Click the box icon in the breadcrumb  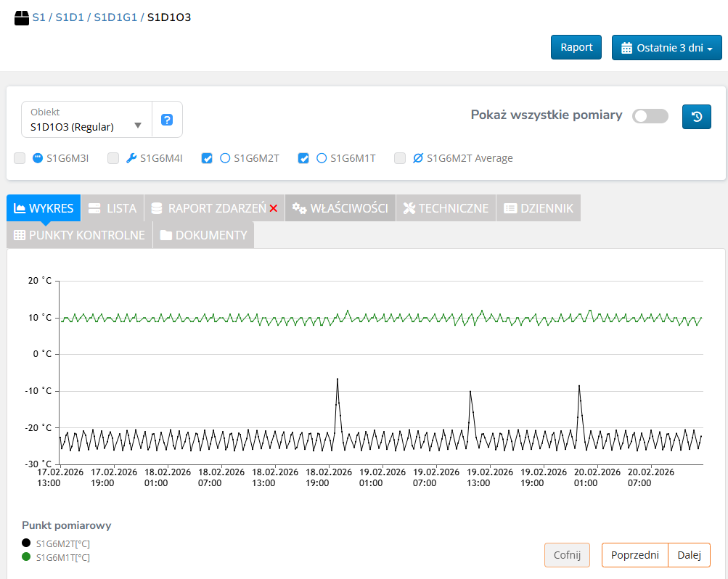coord(22,17)
